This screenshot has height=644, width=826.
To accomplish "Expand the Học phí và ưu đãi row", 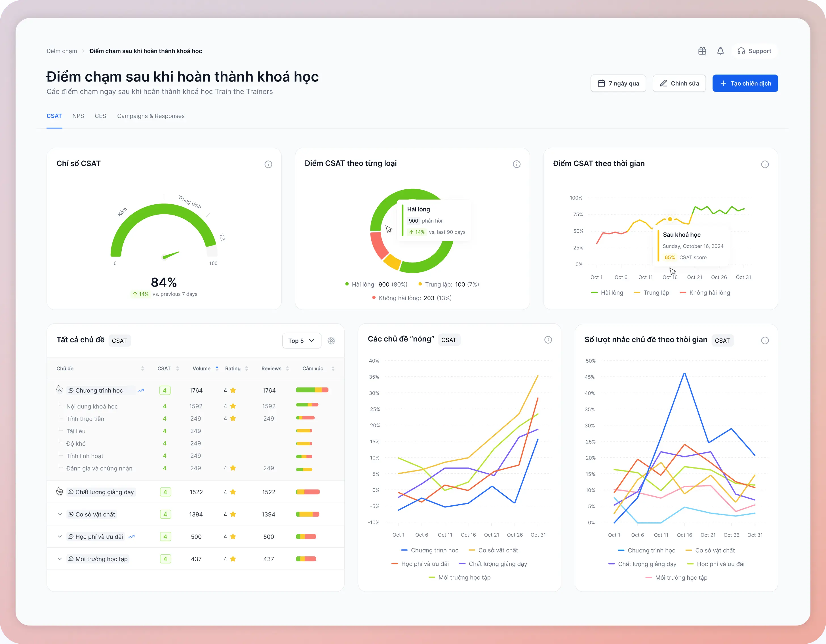I will click(60, 536).
